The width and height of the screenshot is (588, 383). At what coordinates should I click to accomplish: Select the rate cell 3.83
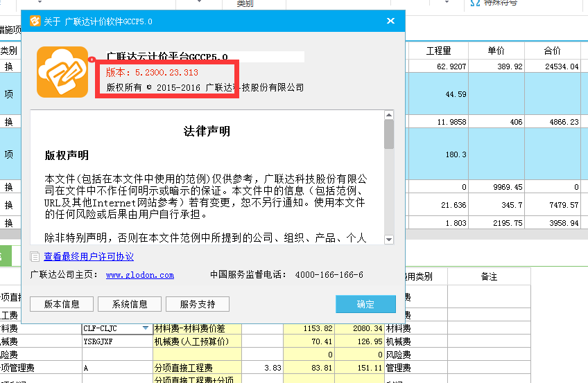262,368
